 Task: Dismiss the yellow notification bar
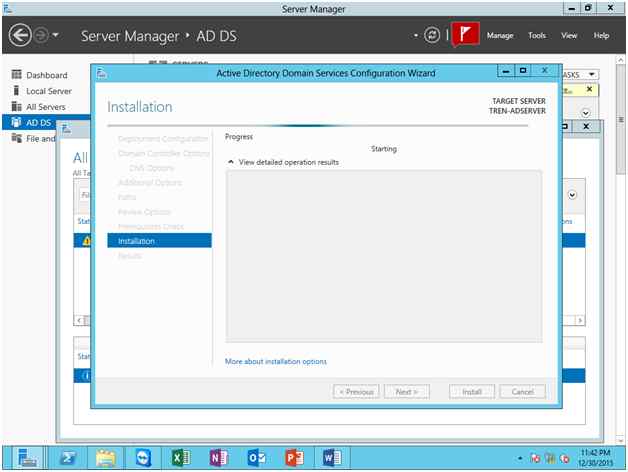[x=589, y=89]
